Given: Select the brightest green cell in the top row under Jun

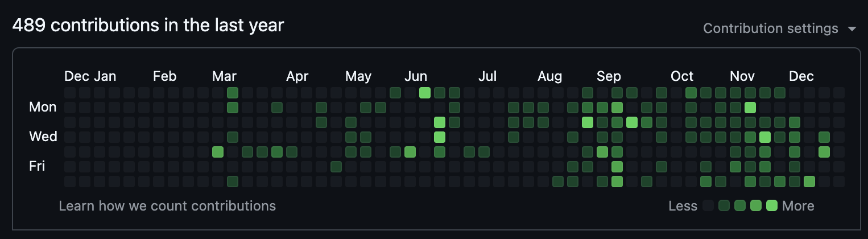Looking at the screenshot, I should tap(425, 93).
